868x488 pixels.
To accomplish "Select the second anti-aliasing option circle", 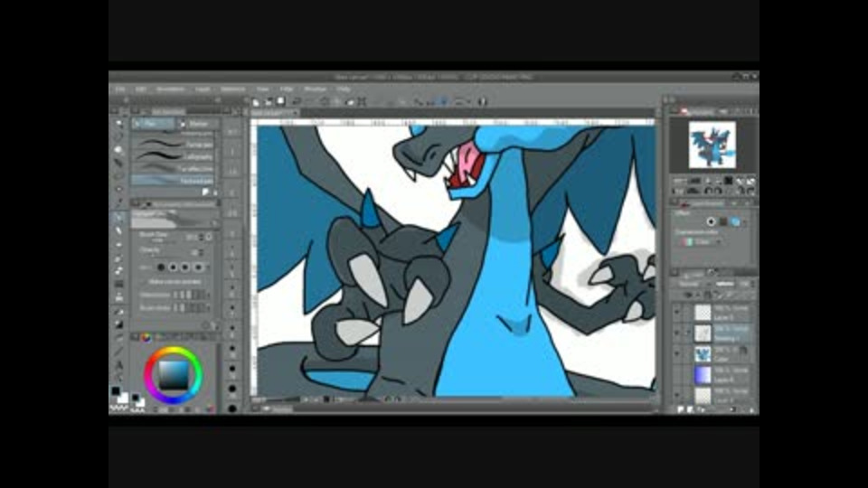I will tap(174, 267).
